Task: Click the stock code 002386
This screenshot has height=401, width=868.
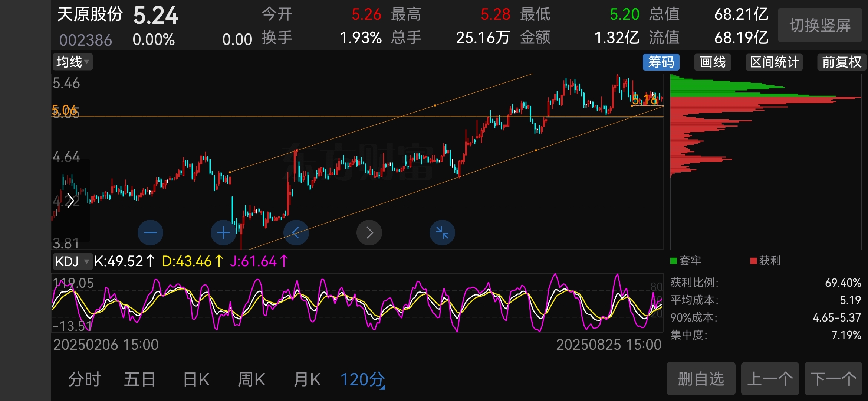Action: (x=85, y=40)
